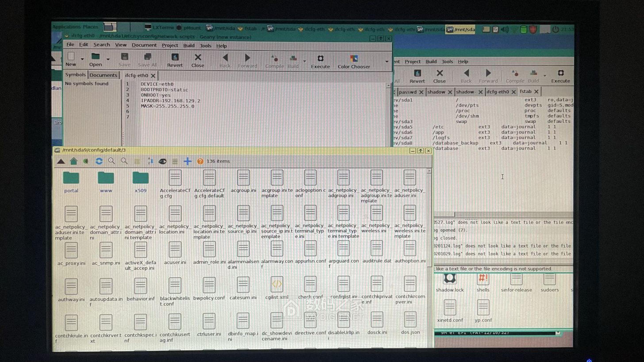Open the Document menu in front Geany
The height and width of the screenshot is (362, 644).
tap(144, 45)
